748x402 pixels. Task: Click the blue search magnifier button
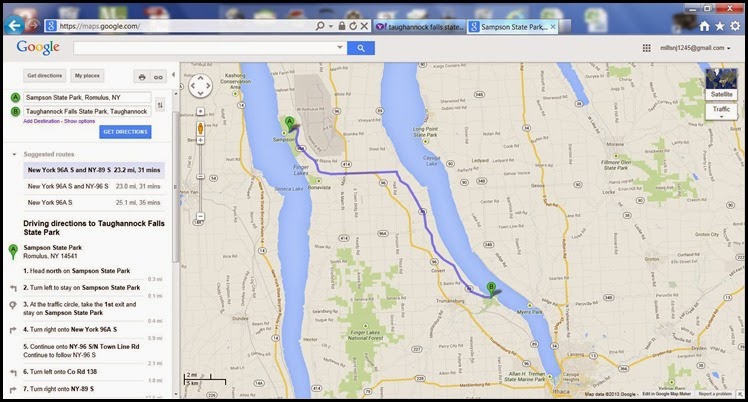click(361, 48)
